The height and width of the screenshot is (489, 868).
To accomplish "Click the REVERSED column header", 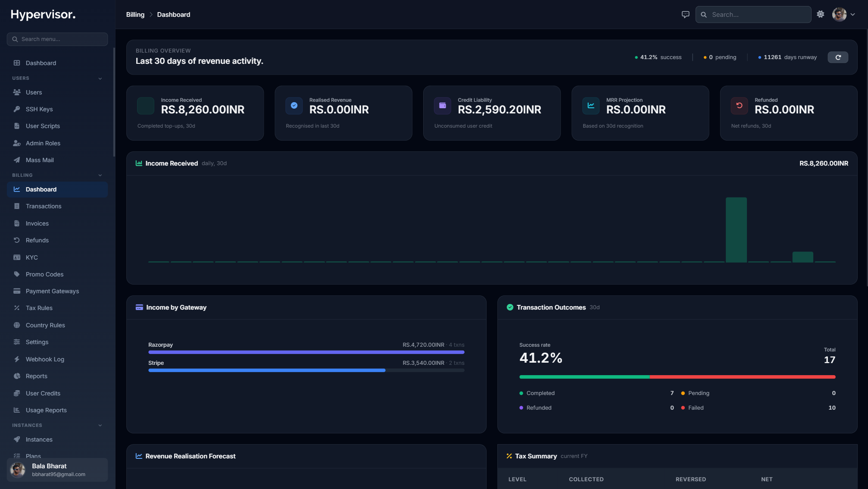I will 690,480.
